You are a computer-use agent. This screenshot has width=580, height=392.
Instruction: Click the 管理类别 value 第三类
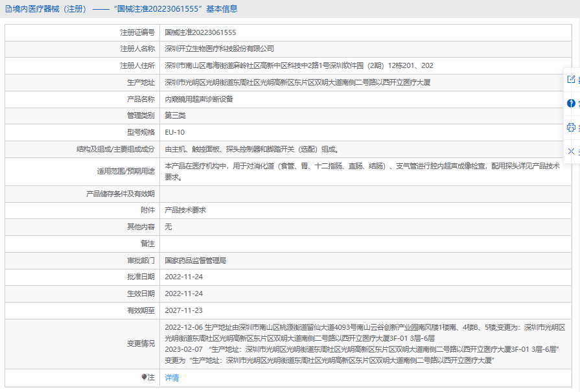coord(175,115)
